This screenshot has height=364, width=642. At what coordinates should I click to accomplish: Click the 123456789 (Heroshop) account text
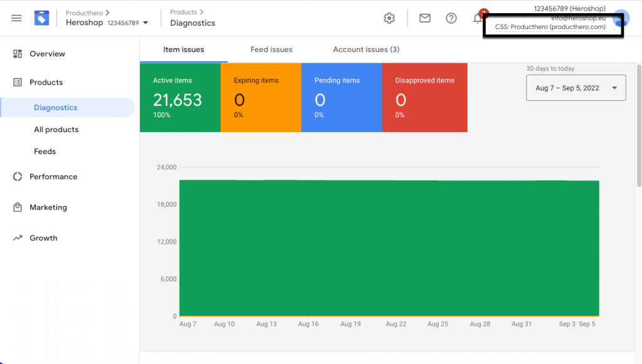(569, 8)
